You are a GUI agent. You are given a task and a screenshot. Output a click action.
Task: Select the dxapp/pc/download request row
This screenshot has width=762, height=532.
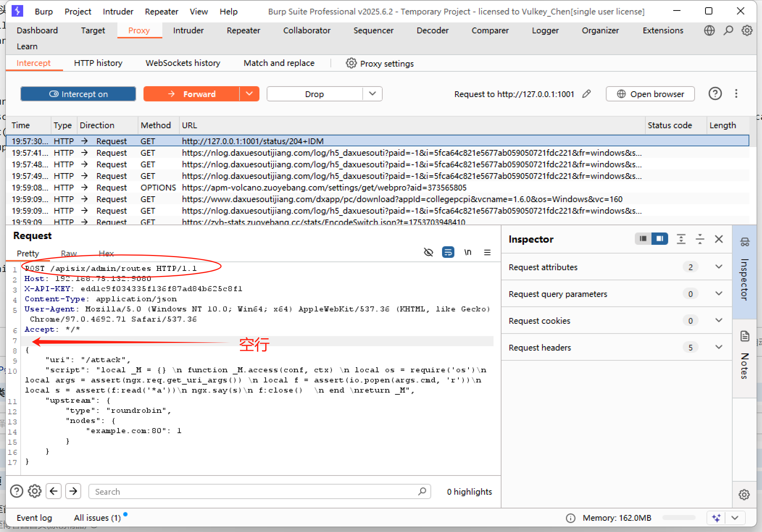tap(378, 199)
